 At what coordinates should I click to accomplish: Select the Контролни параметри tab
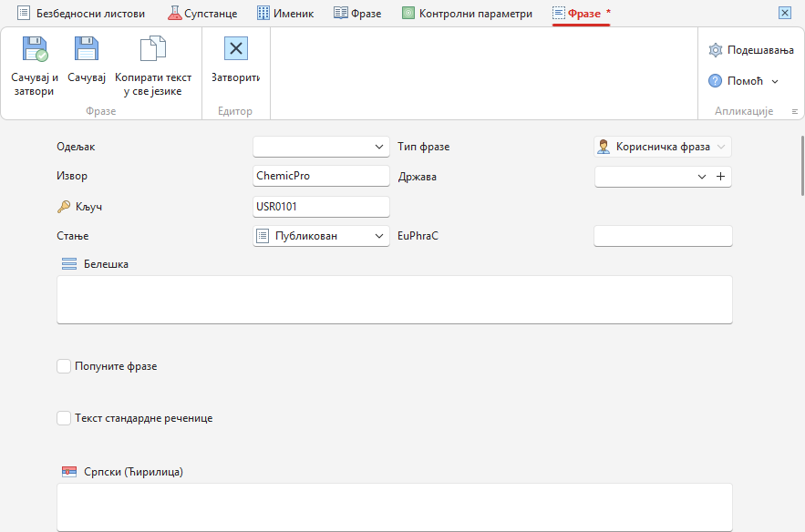click(467, 14)
